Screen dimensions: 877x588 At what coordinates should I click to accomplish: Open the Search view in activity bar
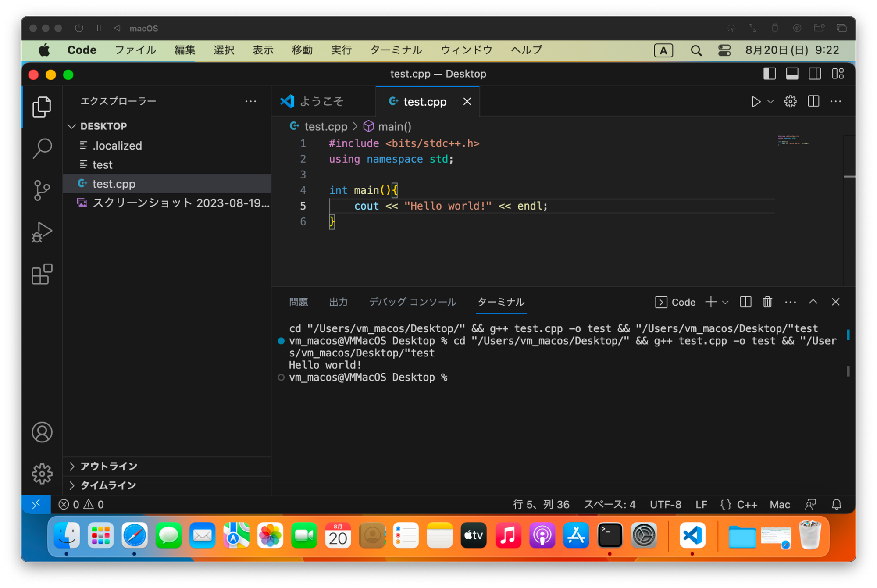coord(42,148)
